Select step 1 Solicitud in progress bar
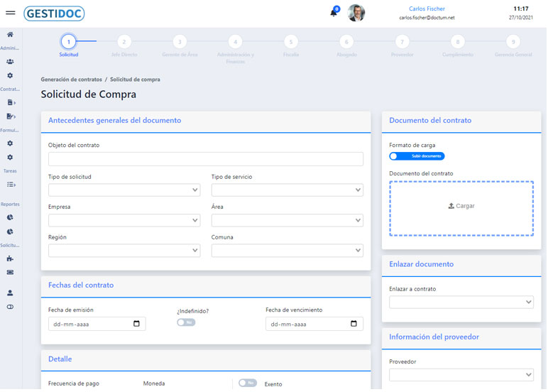 [x=68, y=42]
